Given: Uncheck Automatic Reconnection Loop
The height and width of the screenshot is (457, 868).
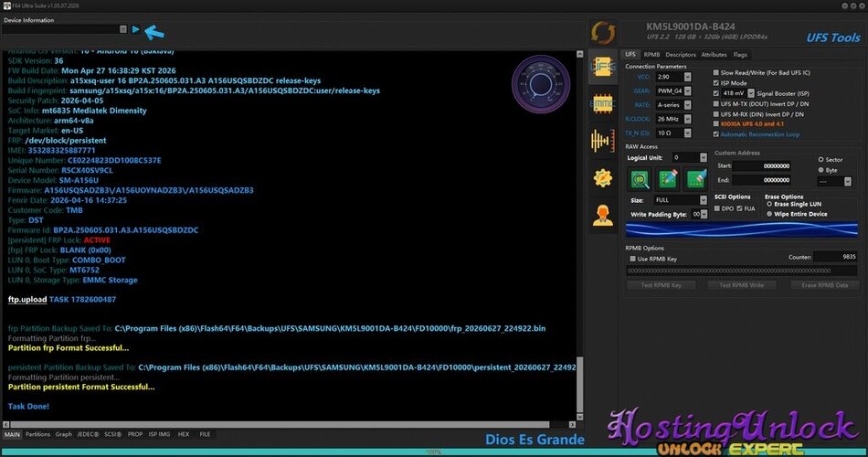Looking at the screenshot, I should point(715,134).
